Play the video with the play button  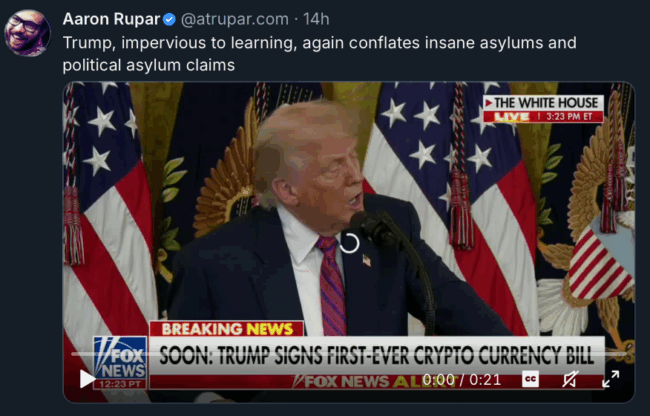87,379
